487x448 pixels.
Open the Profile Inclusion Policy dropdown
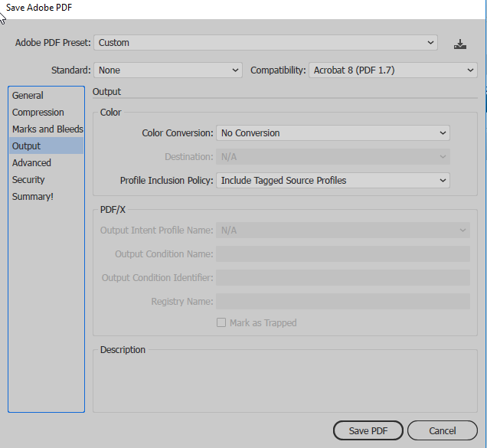pyautogui.click(x=333, y=181)
